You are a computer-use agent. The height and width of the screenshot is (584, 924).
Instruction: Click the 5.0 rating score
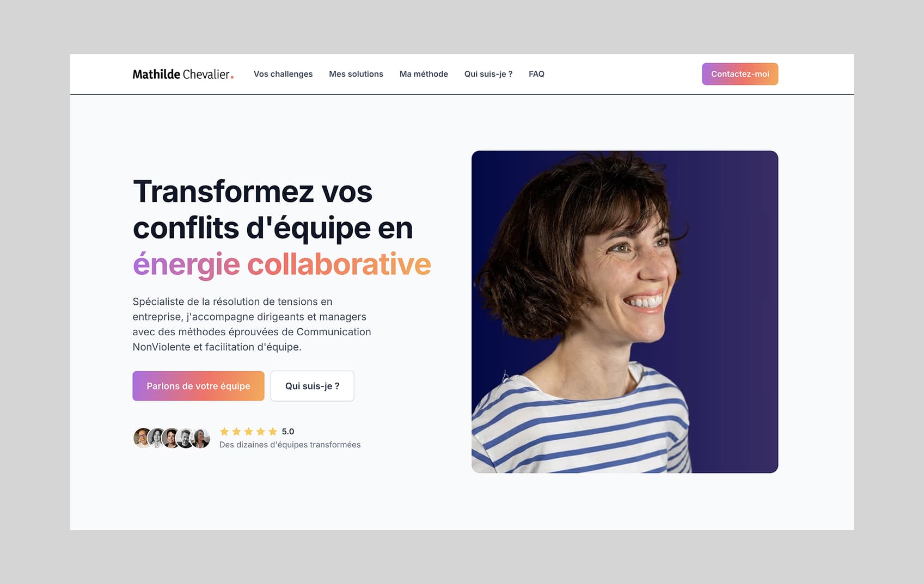(x=288, y=432)
